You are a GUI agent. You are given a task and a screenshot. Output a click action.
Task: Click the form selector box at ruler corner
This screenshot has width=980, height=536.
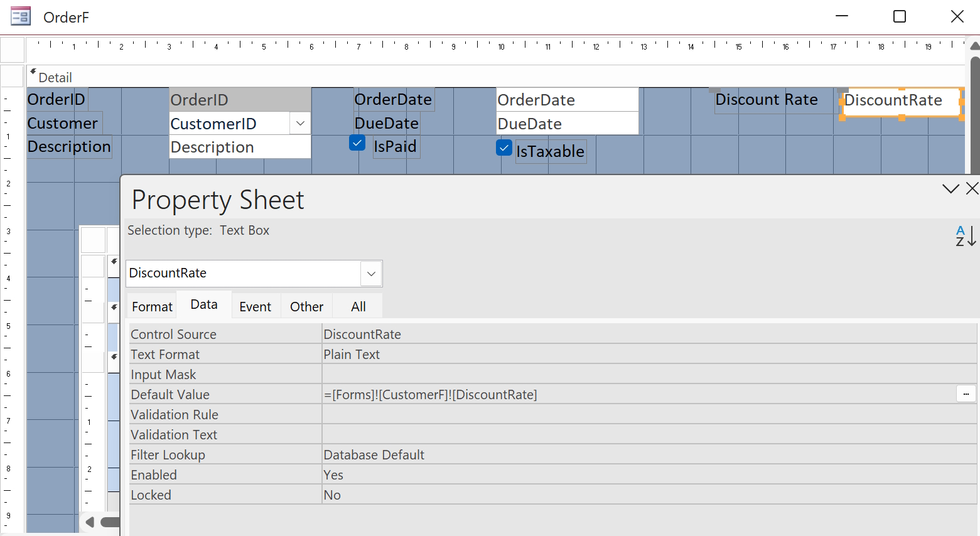[x=13, y=50]
